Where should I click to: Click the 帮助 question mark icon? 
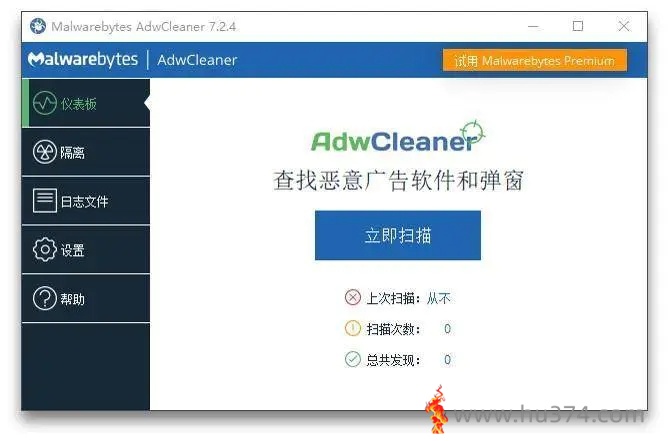[44, 298]
